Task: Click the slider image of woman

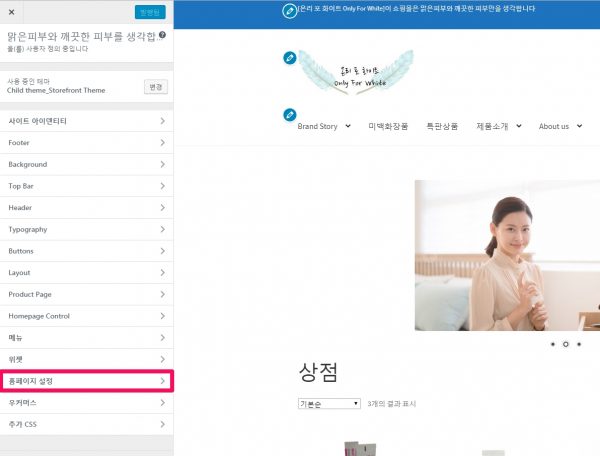Action: [507, 256]
